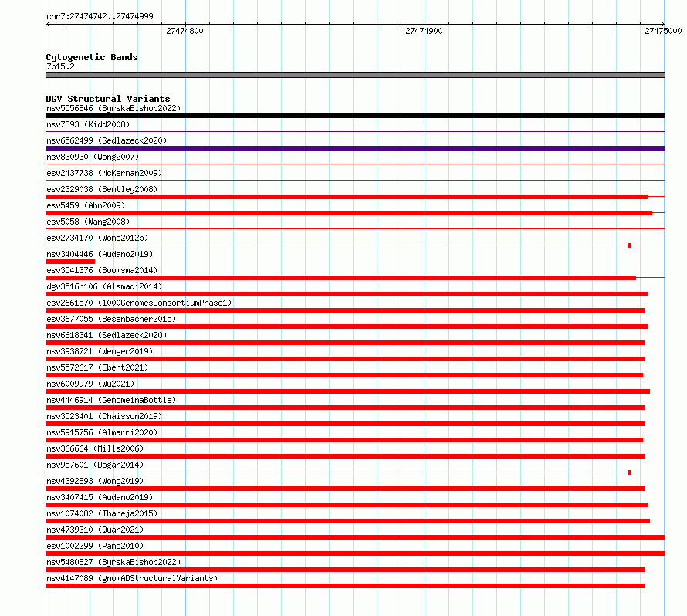
Task: Click nsv3523401 (Chaisson2019) label
Action: click(x=104, y=416)
